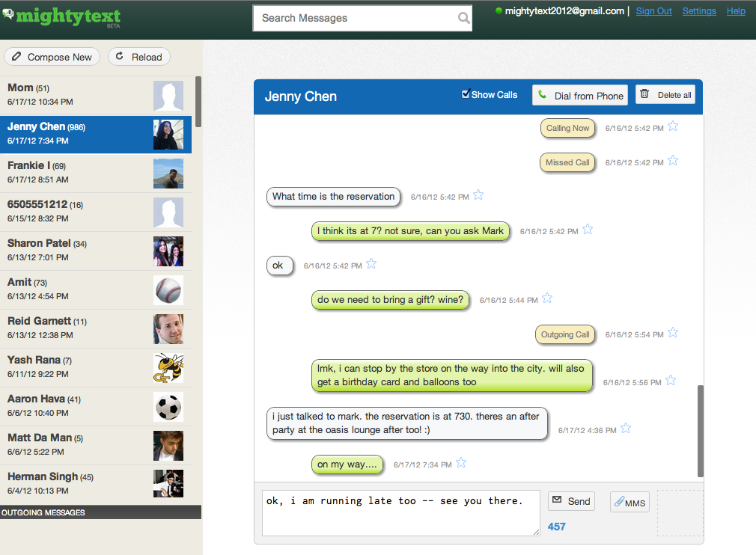This screenshot has height=555, width=756.
Task: Expand the Outgoing Messages section
Action: (100, 512)
